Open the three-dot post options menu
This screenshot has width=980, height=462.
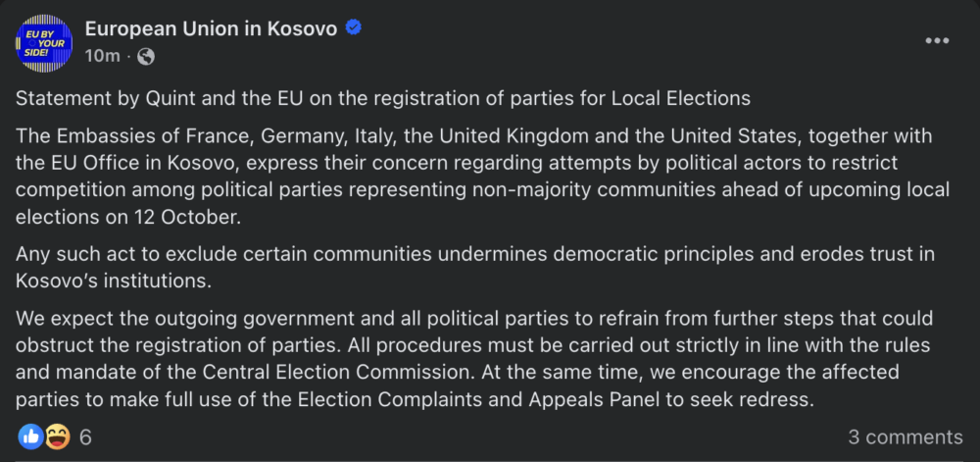(x=937, y=41)
